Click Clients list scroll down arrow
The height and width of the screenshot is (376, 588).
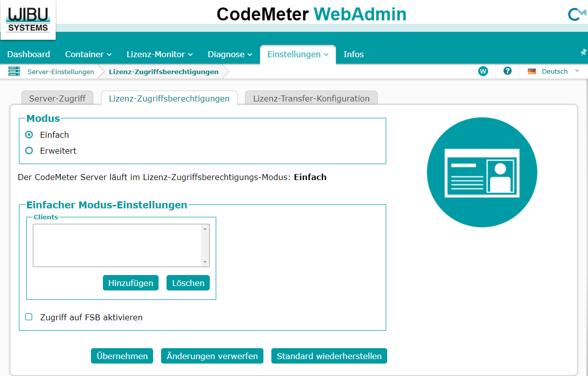[x=205, y=262]
